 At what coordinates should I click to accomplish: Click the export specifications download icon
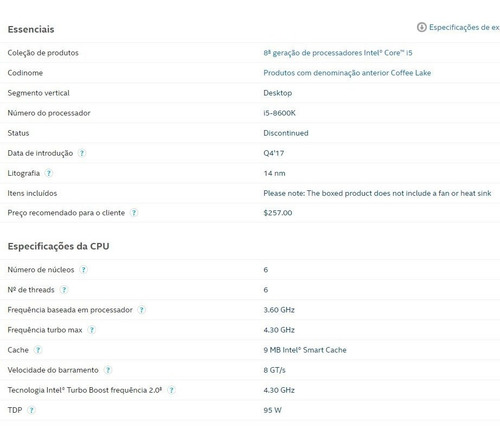422,27
